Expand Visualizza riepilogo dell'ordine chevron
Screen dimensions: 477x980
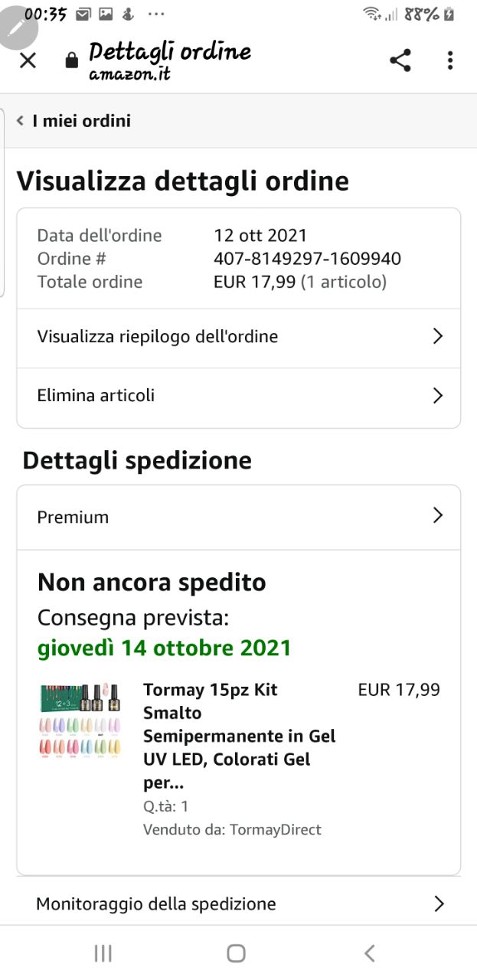pyautogui.click(x=437, y=336)
